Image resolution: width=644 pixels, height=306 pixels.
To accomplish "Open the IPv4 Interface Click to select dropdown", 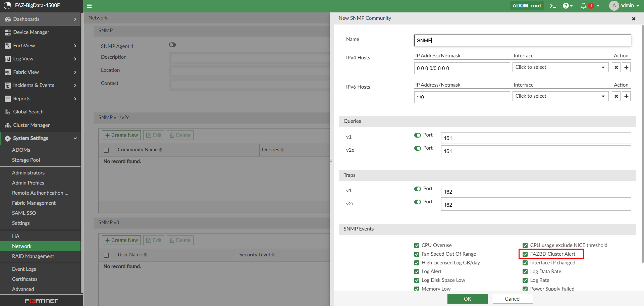I will [560, 67].
